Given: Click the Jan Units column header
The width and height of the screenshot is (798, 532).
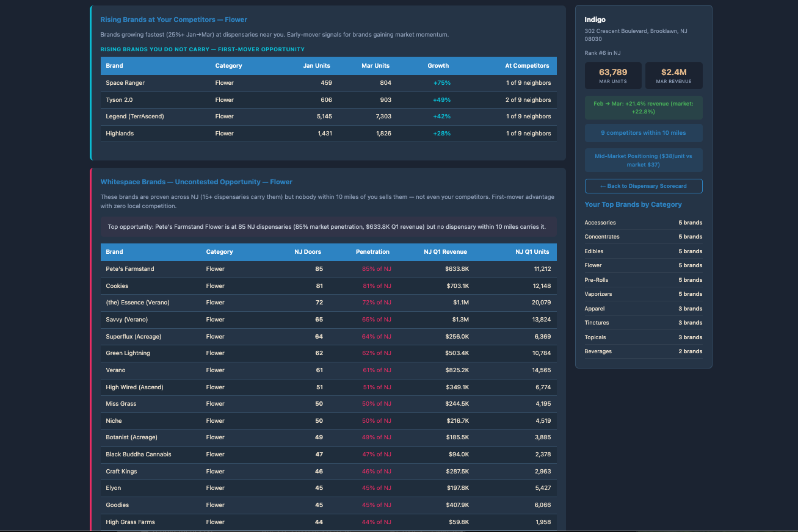Looking at the screenshot, I should 317,66.
